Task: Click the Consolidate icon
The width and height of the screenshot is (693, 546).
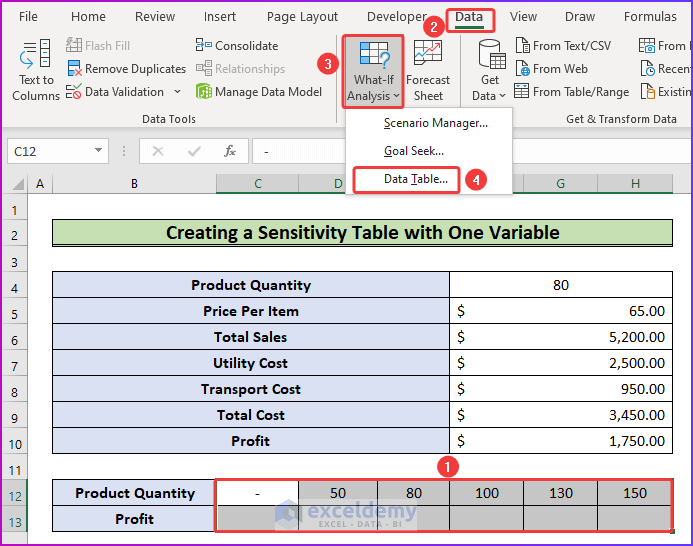Action: coord(203,45)
